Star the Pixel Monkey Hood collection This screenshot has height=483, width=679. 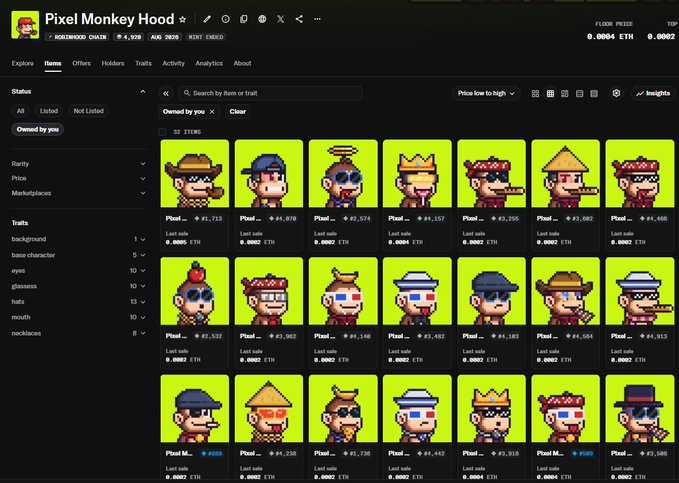point(183,19)
